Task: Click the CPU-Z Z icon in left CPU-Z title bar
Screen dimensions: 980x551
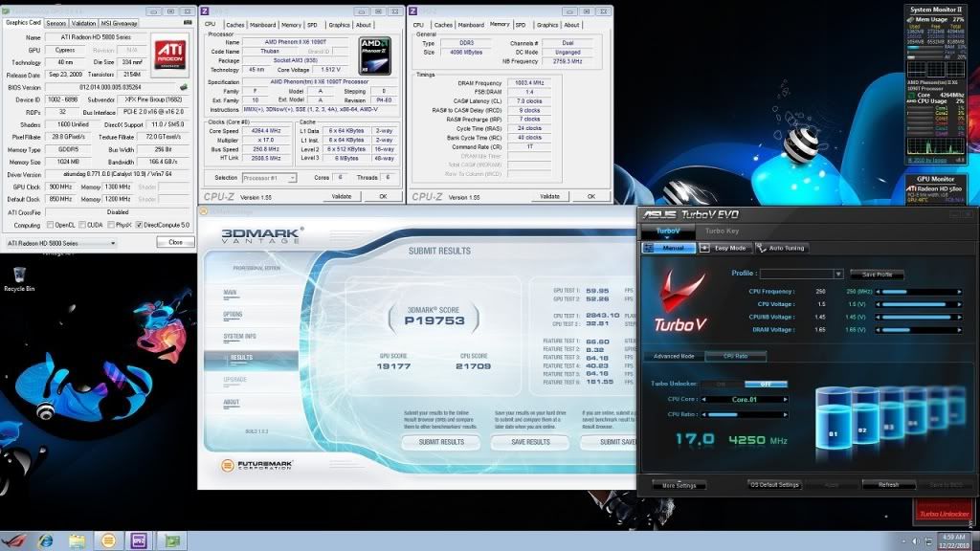Action: pyautogui.click(x=205, y=11)
